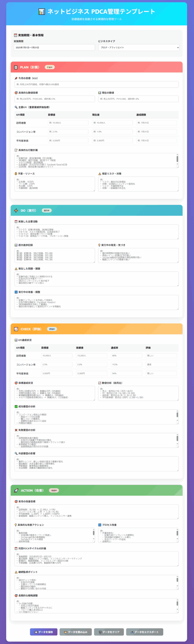Screen dimensions: 194x644
Task: Click CHECK 訪問者数 目標値 field 15,000人
Action: [x=57, y=356]
